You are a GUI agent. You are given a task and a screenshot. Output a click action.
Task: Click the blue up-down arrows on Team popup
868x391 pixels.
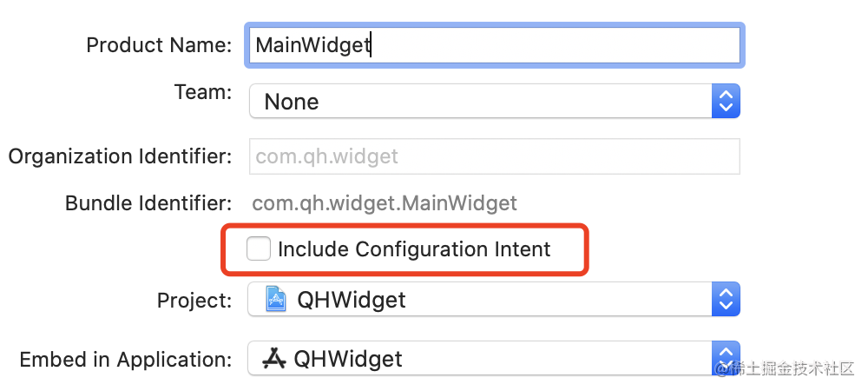pos(725,101)
